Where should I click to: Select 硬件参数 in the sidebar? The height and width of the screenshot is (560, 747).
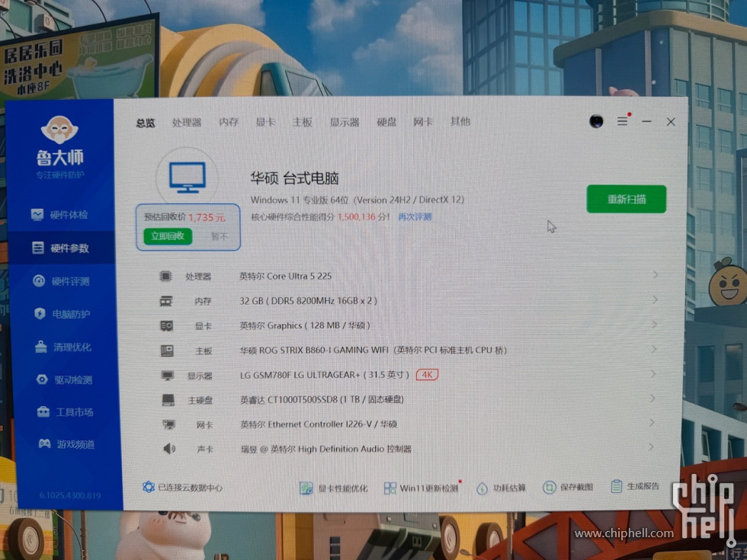point(61,248)
